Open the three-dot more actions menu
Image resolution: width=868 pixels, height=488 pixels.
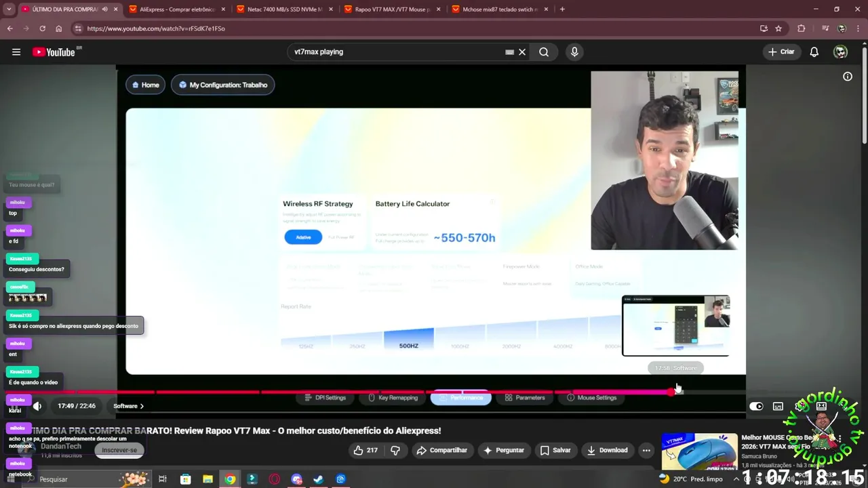pyautogui.click(x=646, y=450)
